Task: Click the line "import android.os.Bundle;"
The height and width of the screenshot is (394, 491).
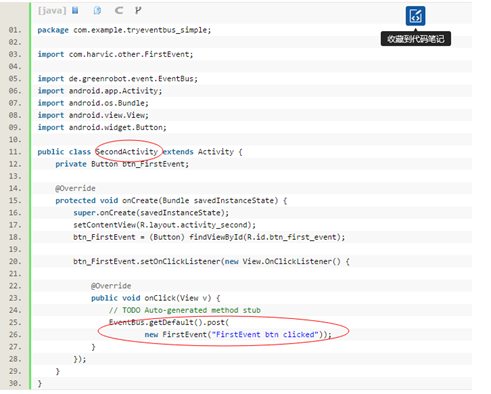Action: click(93, 103)
